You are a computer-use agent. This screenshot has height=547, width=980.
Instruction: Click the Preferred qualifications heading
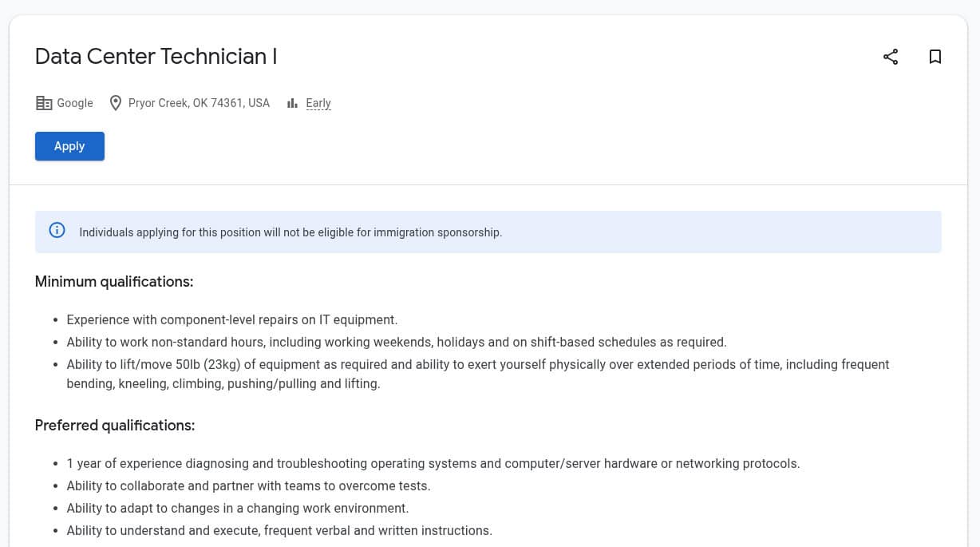click(x=114, y=426)
